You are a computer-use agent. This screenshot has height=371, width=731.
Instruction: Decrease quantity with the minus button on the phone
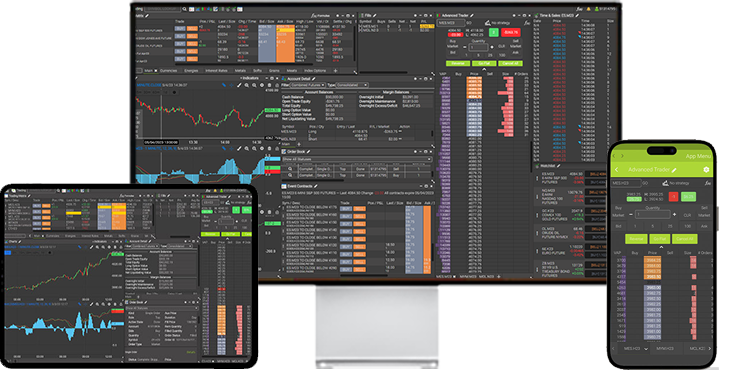click(x=631, y=214)
